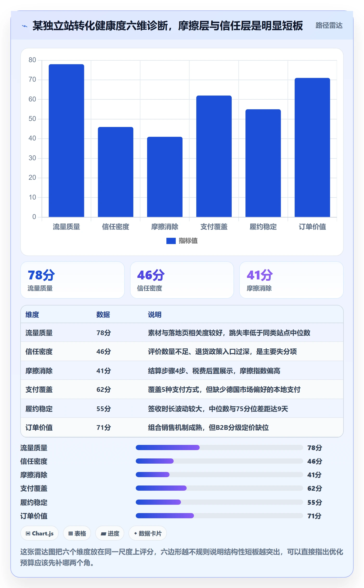Open the 78分 流量质量 data card

[x=73, y=280]
